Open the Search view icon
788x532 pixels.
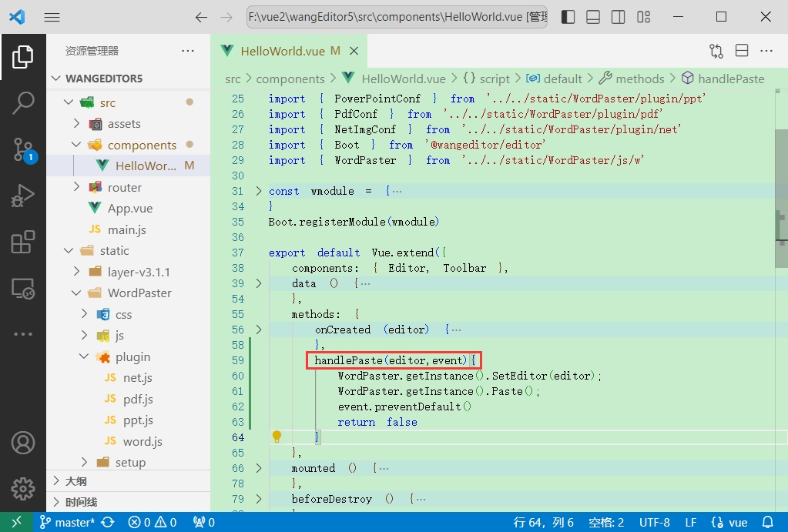pos(23,102)
